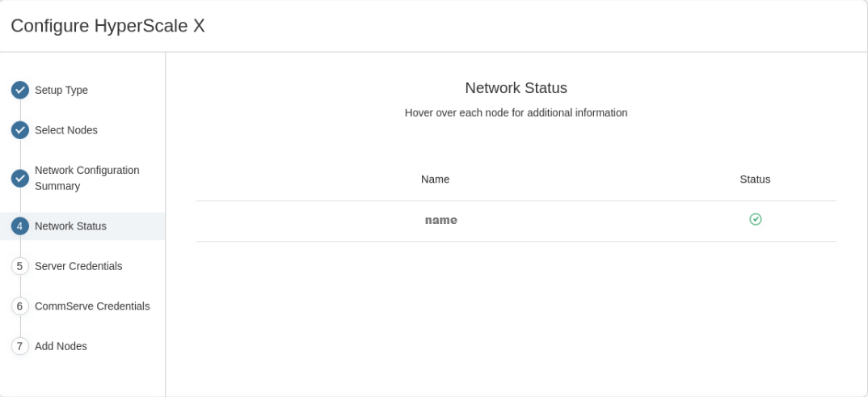Return to Network Configuration Summary step
The height and width of the screenshot is (397, 868).
point(86,178)
